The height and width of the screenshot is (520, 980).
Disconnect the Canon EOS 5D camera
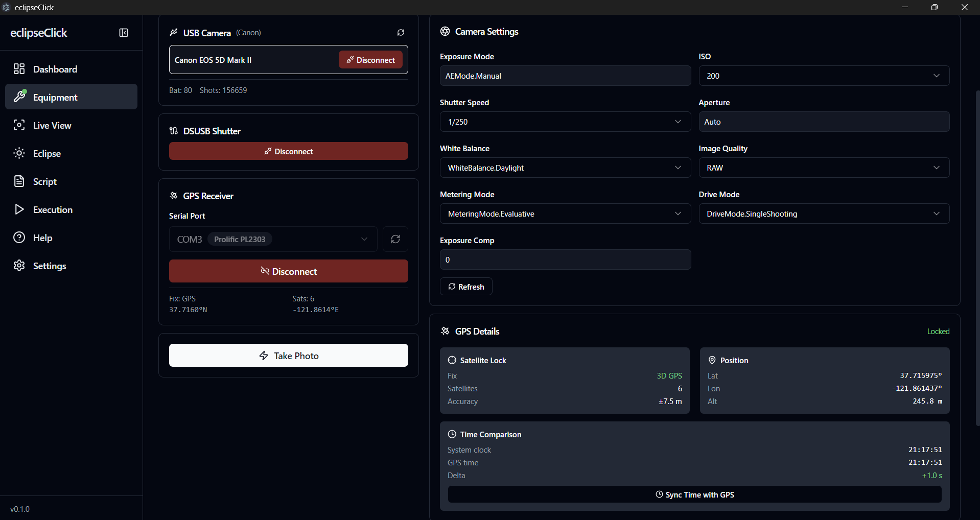(x=370, y=60)
